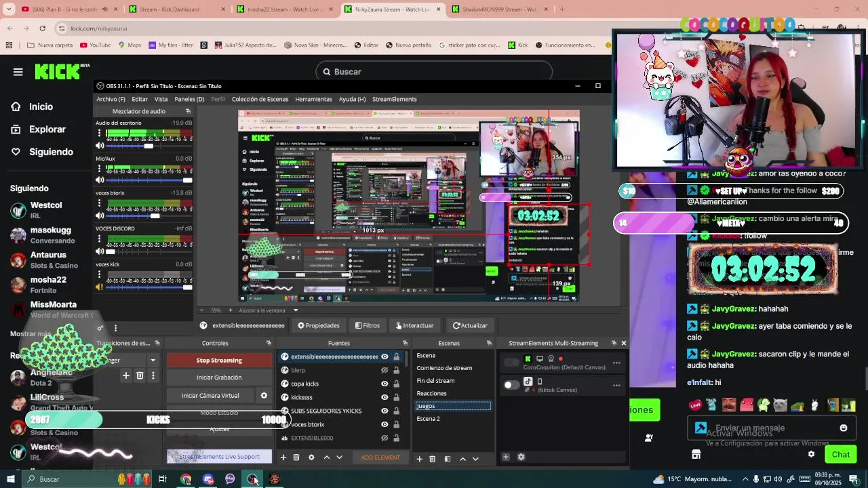Screen dimensions: 868x488
Task: Open Herramientas menu in OBS
Action: [313, 99]
